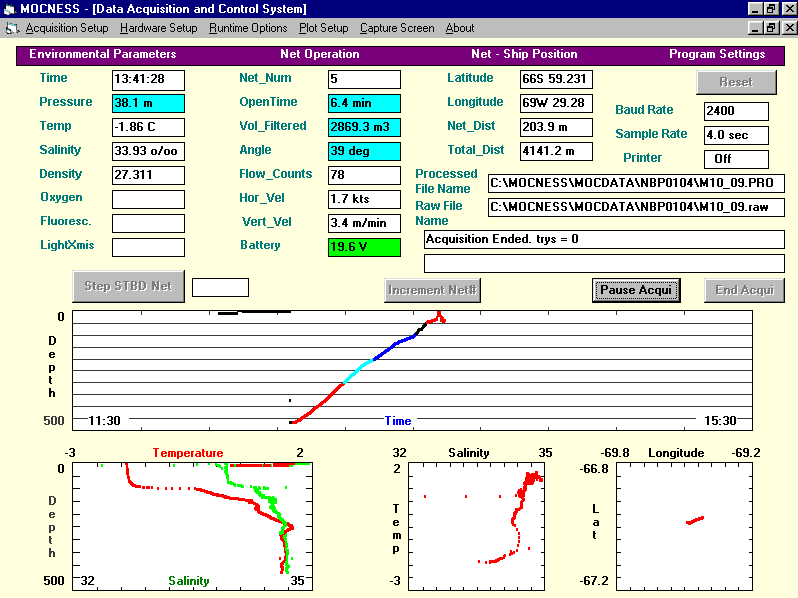Click the Temp field showing -1.86 C
The width and height of the screenshot is (798, 598).
(x=148, y=127)
